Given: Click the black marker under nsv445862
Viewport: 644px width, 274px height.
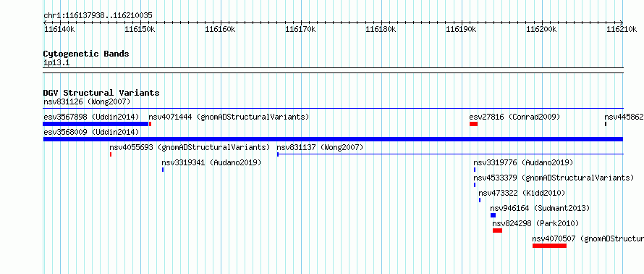Looking at the screenshot, I should click(x=606, y=124).
